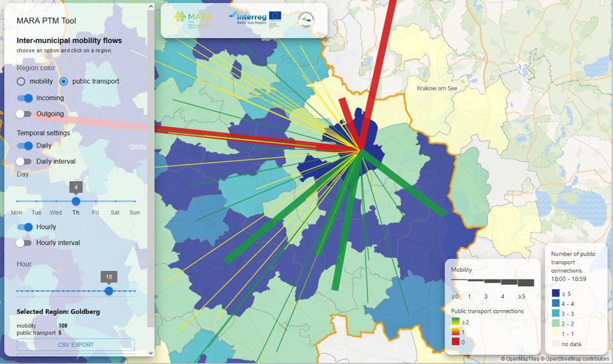Click the Sat label on day slider

pyautogui.click(x=115, y=213)
